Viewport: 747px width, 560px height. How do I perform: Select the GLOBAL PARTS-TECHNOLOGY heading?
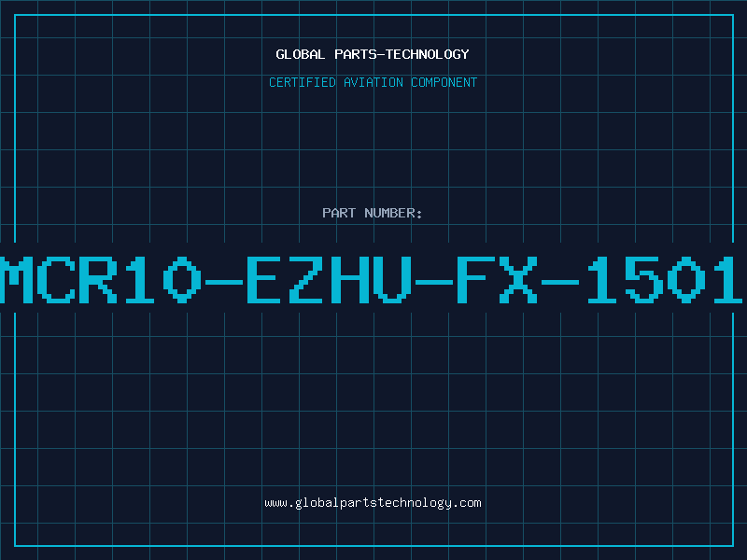coord(373,54)
